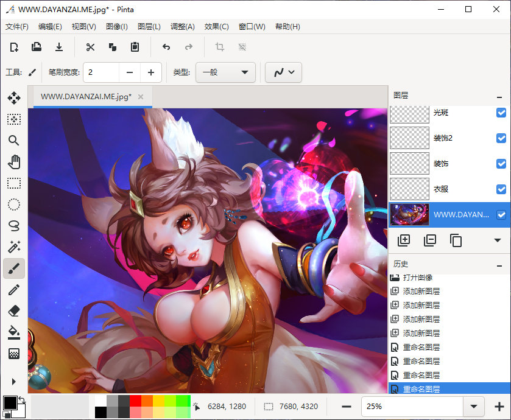
Task: Select the Paint Bucket fill tool
Action: click(14, 332)
